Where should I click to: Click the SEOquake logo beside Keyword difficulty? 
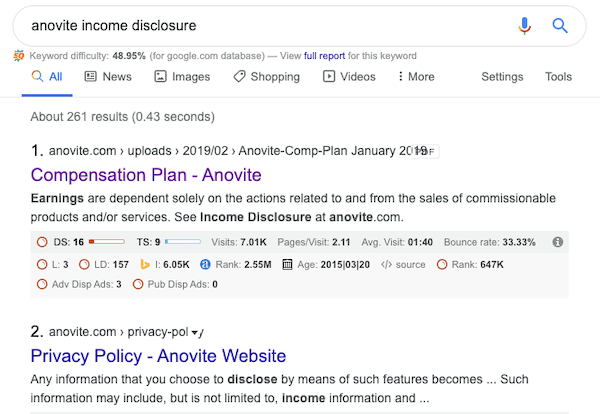(19, 56)
